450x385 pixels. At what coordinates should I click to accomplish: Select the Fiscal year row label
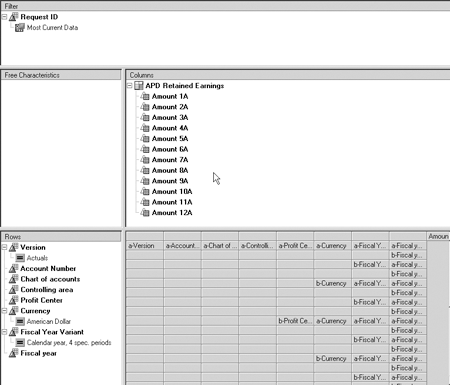click(x=38, y=353)
